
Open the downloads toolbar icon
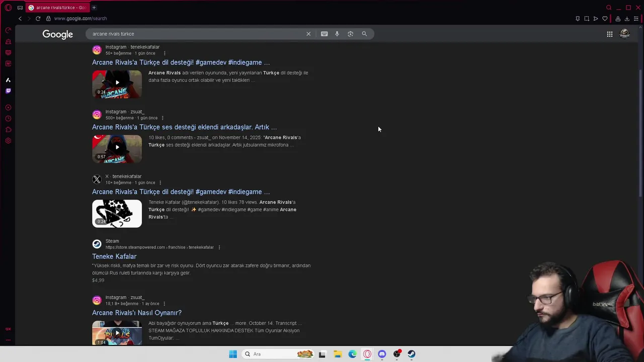pyautogui.click(x=627, y=19)
